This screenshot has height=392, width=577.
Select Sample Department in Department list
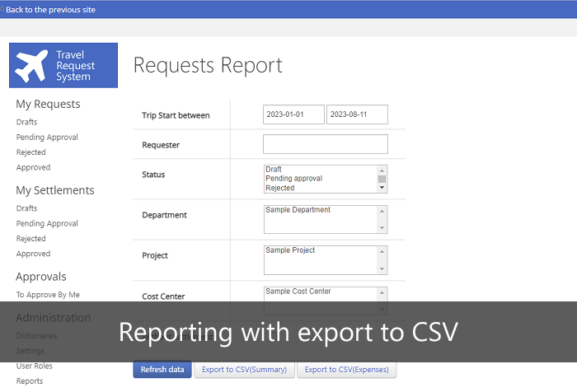[298, 210]
